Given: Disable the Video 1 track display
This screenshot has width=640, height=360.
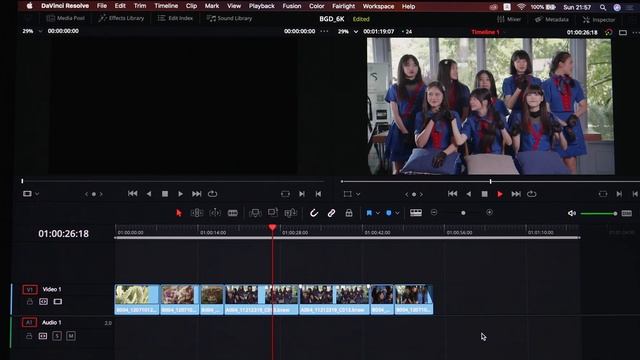Looking at the screenshot, I should pyautogui.click(x=58, y=302).
